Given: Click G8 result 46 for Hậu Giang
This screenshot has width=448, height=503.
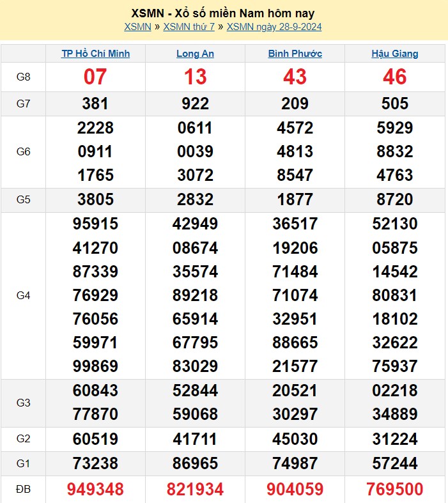Looking at the screenshot, I should (x=394, y=77).
